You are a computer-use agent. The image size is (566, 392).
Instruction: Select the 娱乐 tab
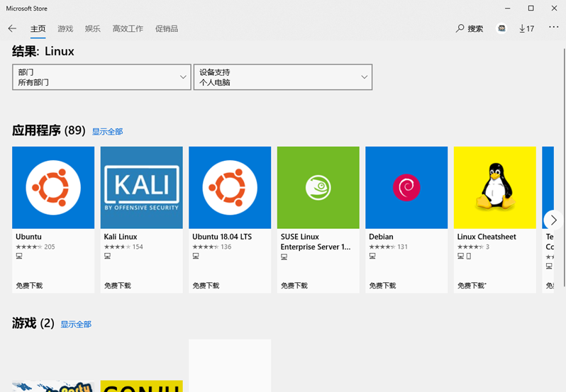[x=93, y=29]
